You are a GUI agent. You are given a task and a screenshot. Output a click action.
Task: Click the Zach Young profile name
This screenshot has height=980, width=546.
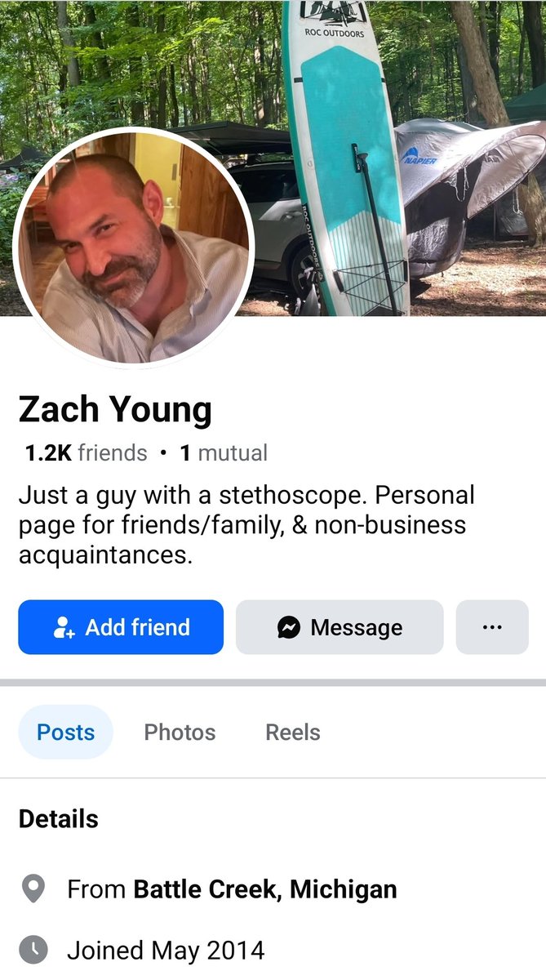115,409
